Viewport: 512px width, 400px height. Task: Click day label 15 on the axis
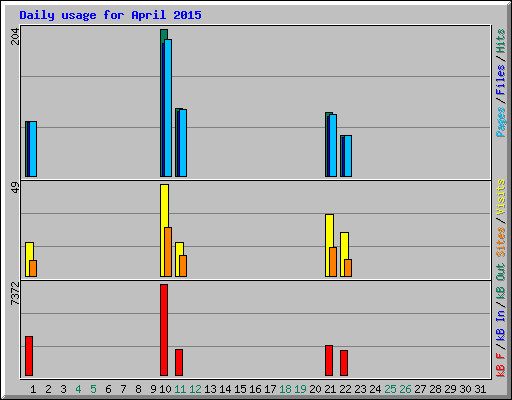(240, 389)
